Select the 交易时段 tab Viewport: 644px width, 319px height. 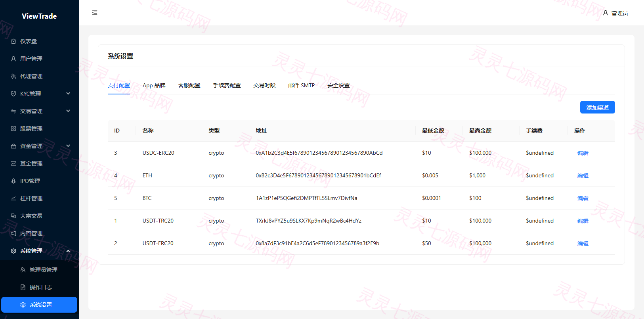(x=264, y=85)
